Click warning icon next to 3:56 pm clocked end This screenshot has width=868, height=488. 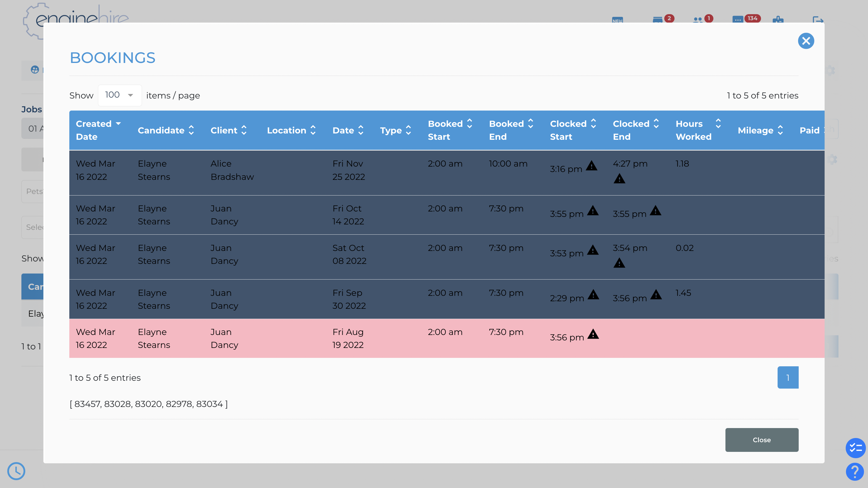click(x=656, y=295)
